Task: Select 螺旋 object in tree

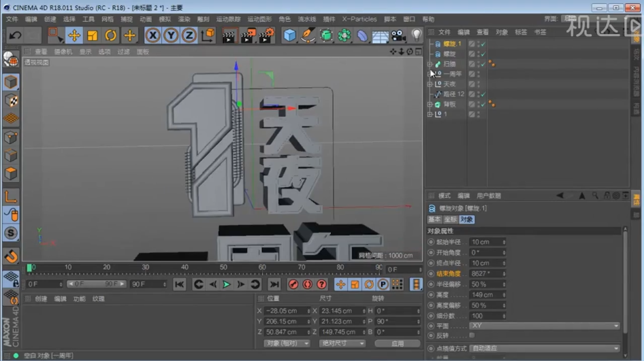Action: click(449, 54)
